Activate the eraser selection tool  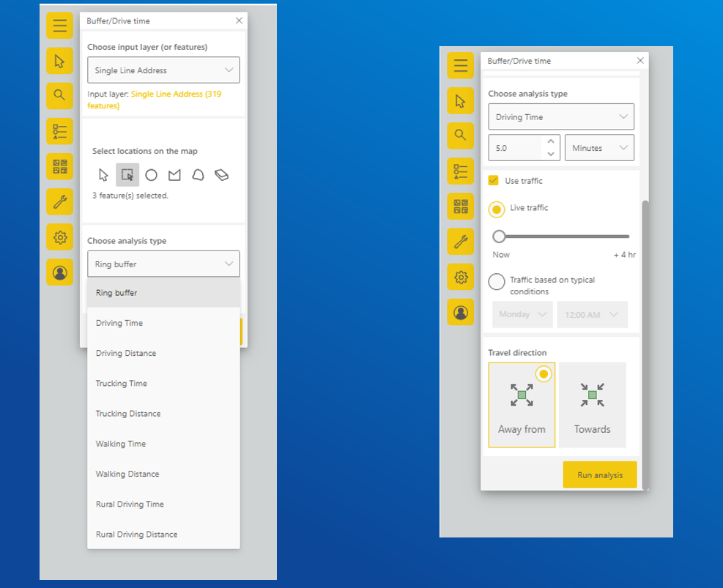coord(221,174)
